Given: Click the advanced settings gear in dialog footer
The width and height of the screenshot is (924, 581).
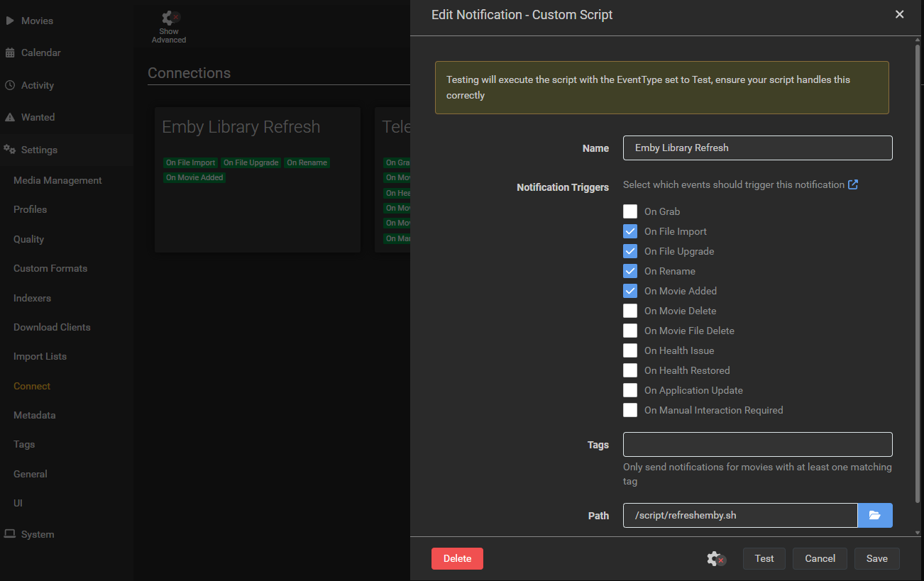Looking at the screenshot, I should tap(715, 559).
